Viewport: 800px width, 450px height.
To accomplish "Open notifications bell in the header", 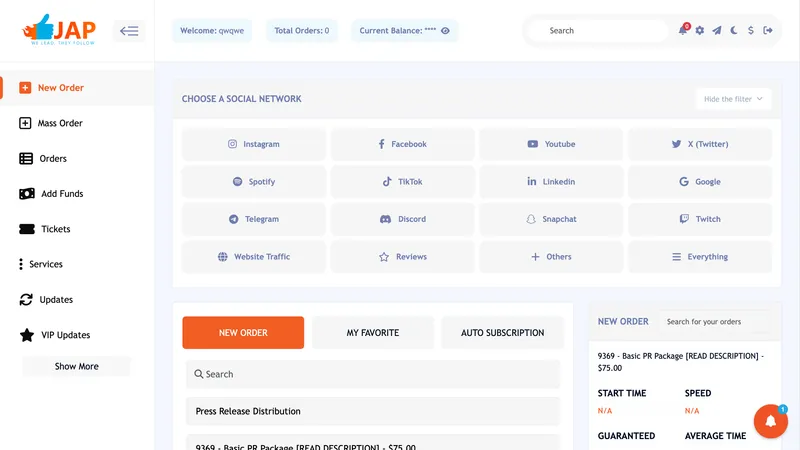I will [x=683, y=30].
